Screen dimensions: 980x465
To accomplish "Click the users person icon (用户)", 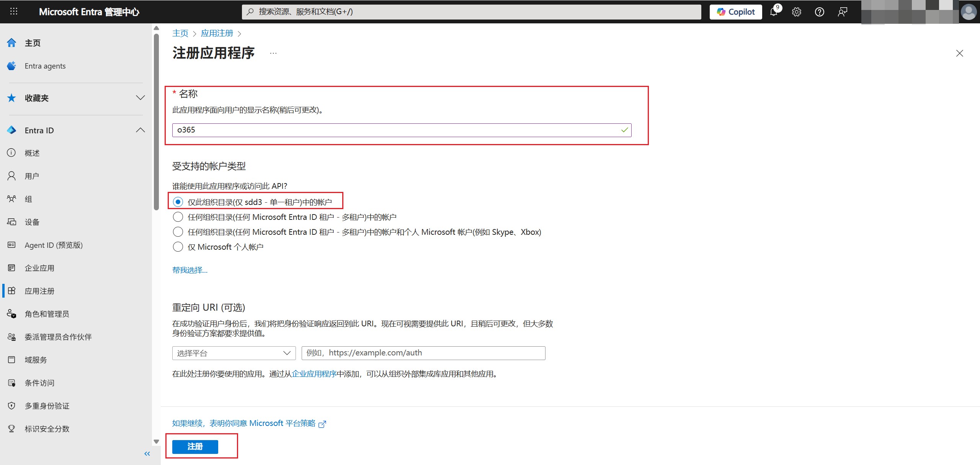I will click(11, 176).
